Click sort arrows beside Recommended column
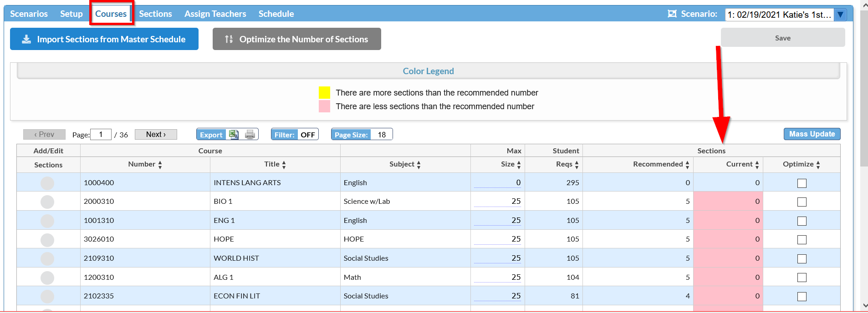This screenshot has height=313, width=868. click(687, 165)
